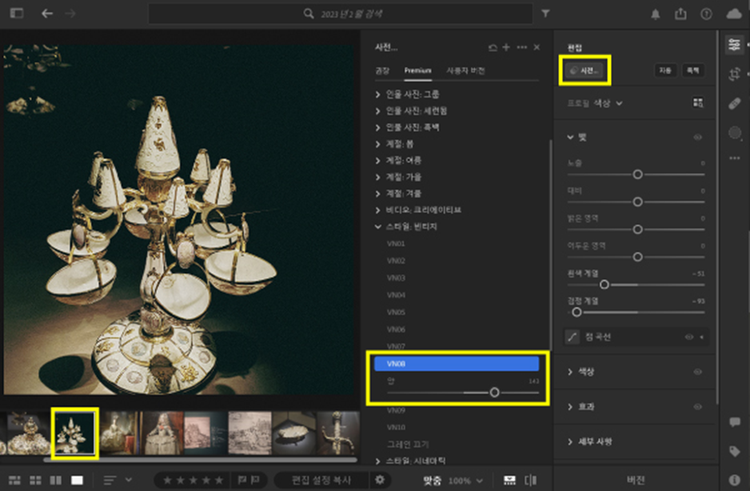Toggle the left sidebar panel icon
The width and height of the screenshot is (750, 491).
[17, 13]
